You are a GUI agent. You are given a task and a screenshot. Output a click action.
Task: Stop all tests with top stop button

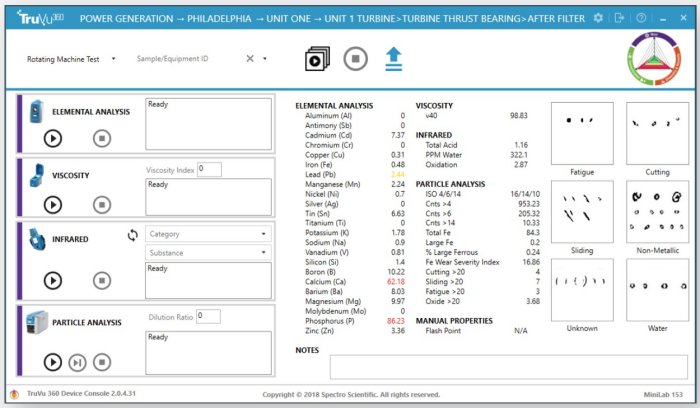tap(355, 59)
